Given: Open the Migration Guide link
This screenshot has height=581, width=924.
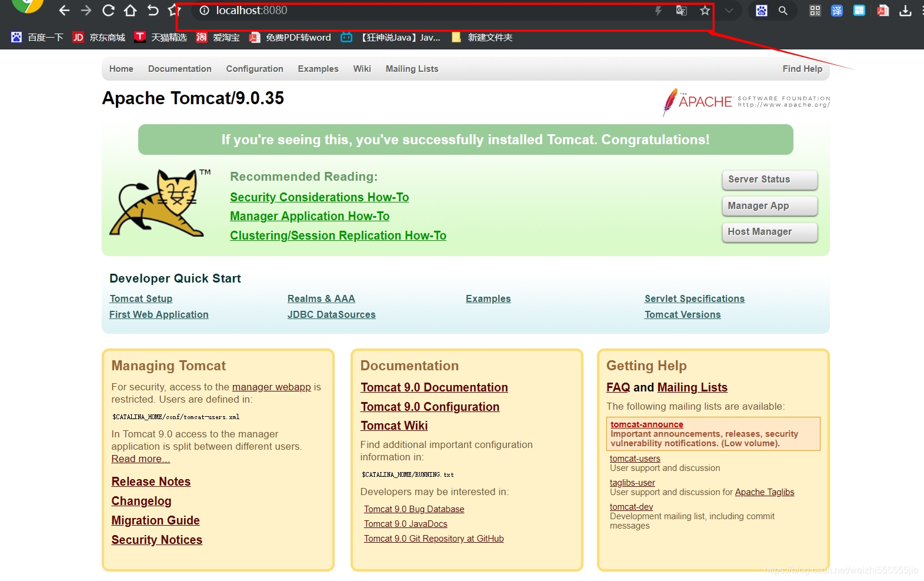Looking at the screenshot, I should (156, 520).
